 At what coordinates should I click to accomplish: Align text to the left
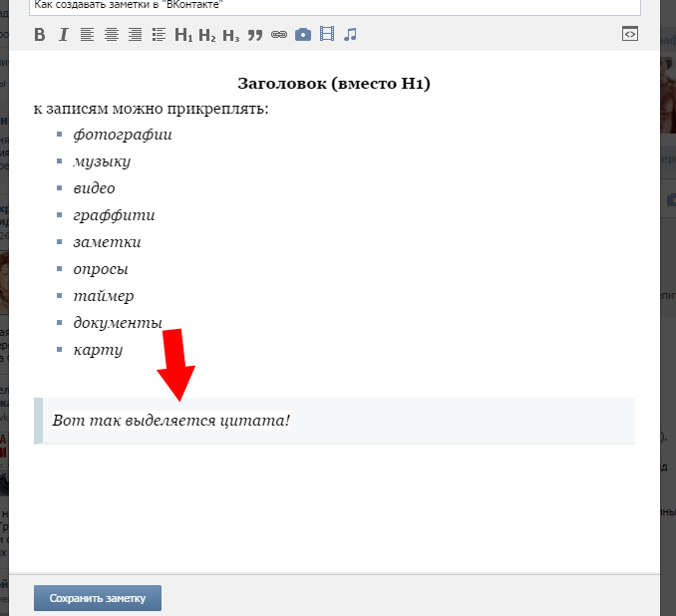(87, 35)
